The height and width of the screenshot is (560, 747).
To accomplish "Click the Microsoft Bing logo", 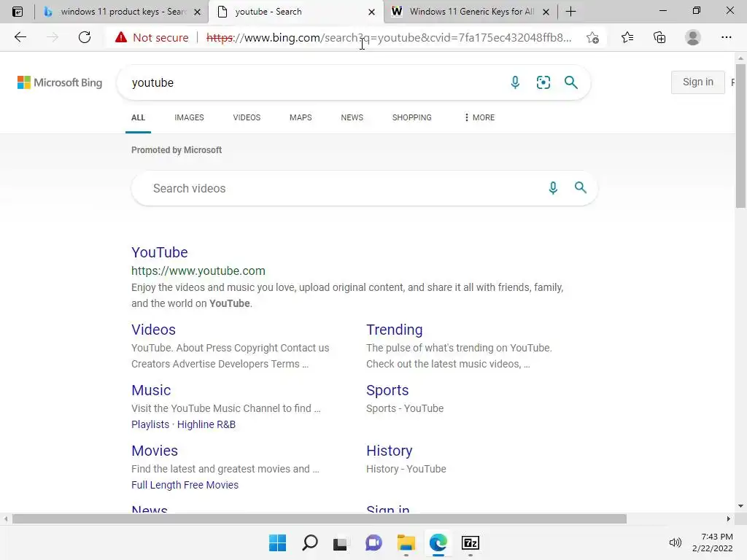I will [60, 82].
